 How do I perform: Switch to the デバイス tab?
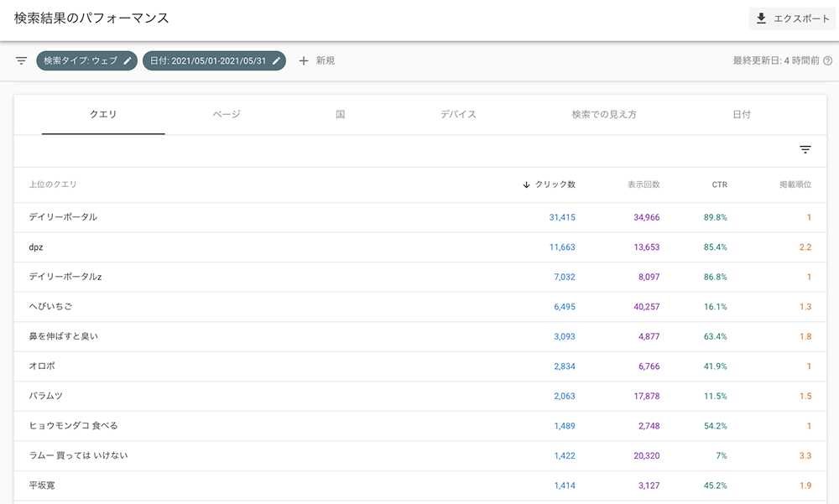458,115
